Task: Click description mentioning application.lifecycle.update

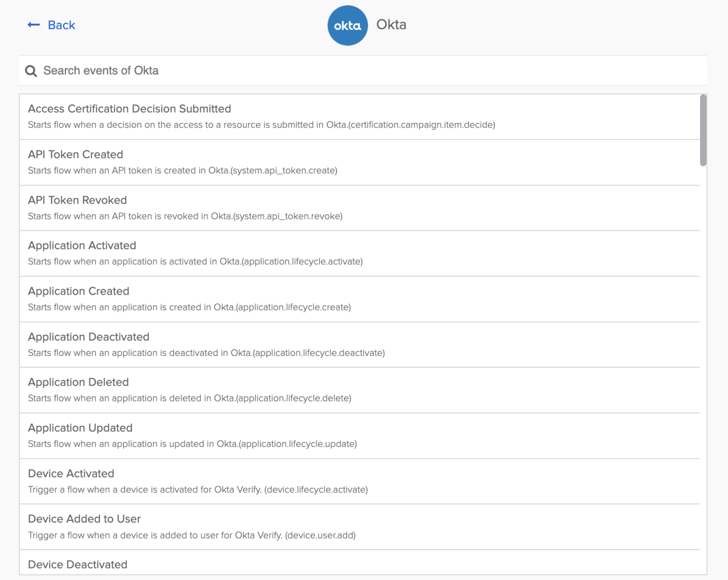Action: [192, 444]
